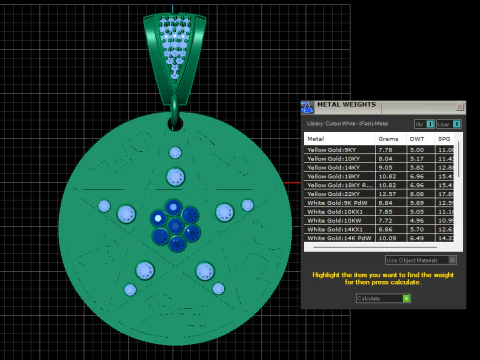480x360 pixels.
Task: Click the metal list vertical scrollbar
Action: pos(459,159)
